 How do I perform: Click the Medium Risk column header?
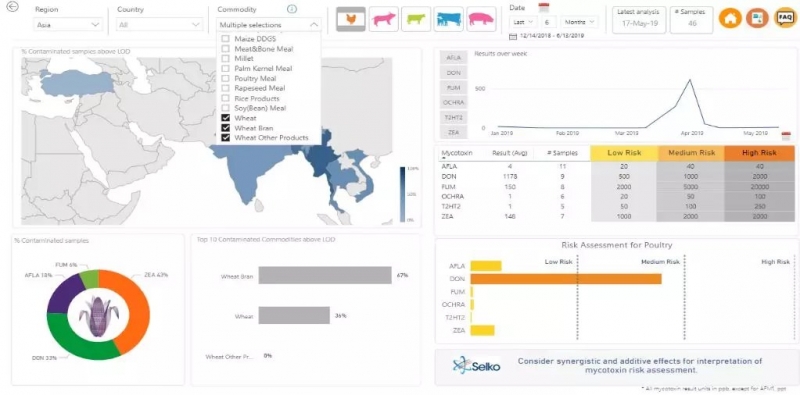(691, 153)
